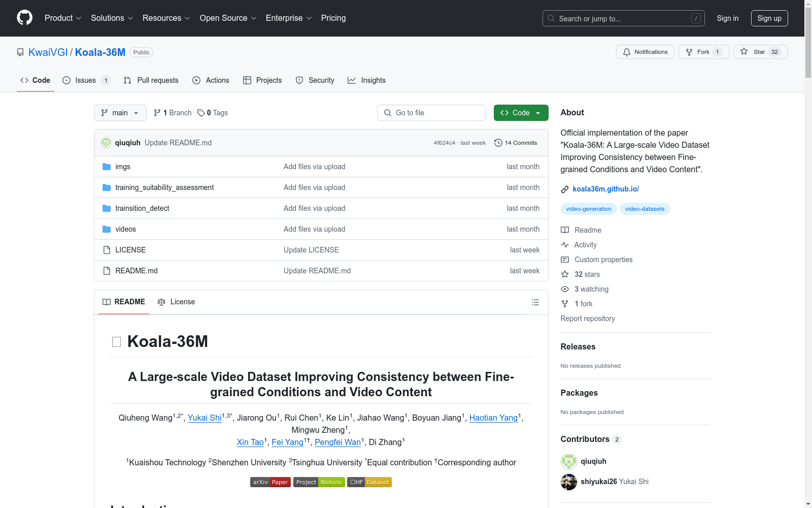Open Xin Tao author link
Image resolution: width=812 pixels, height=508 pixels.
click(250, 442)
